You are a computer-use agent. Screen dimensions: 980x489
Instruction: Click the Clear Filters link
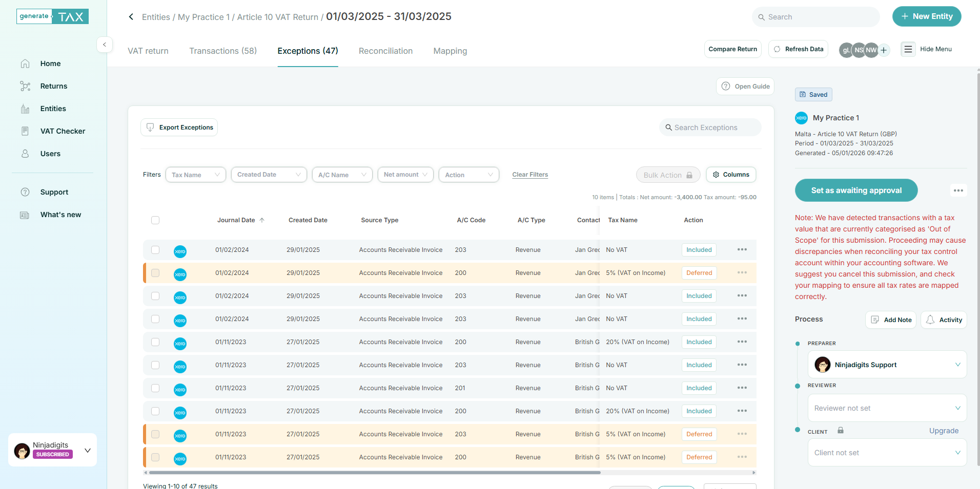point(530,175)
